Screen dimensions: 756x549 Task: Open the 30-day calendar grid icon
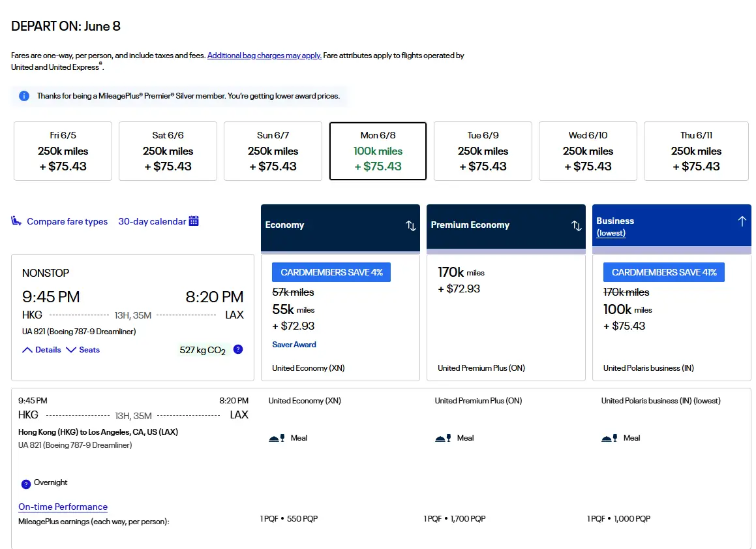[194, 221]
